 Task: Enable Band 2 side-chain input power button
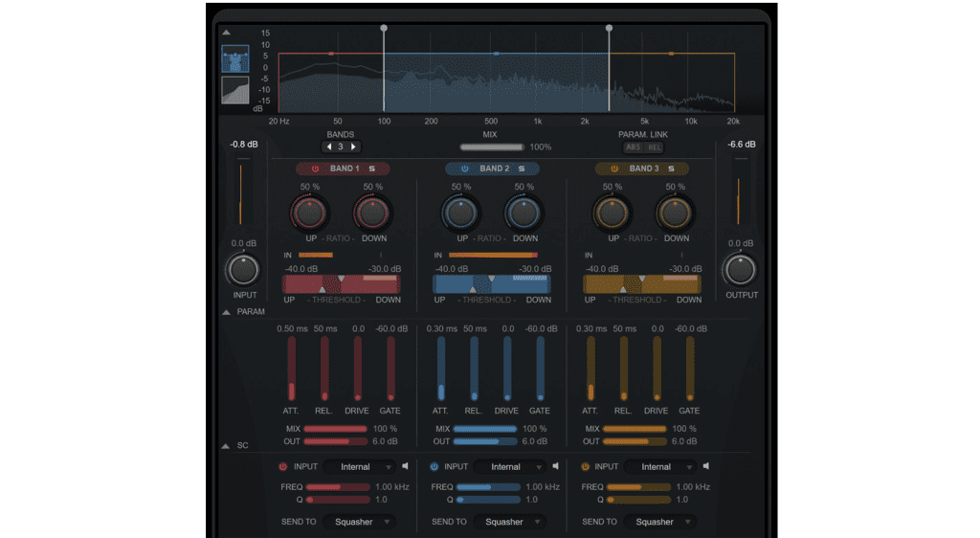(x=434, y=467)
